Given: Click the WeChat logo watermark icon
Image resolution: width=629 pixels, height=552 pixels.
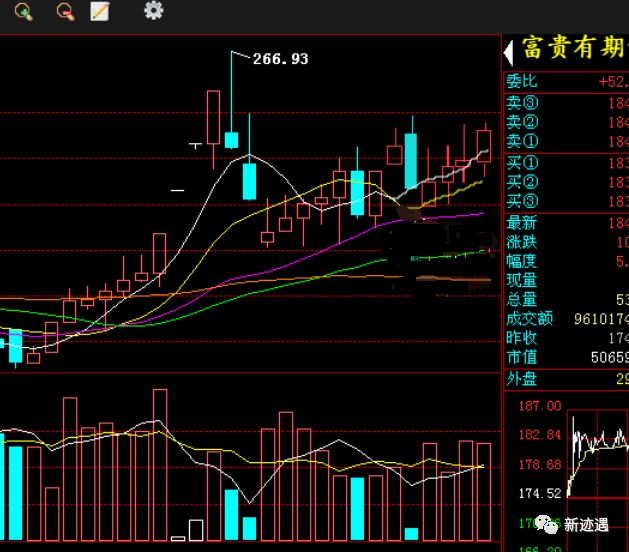Looking at the screenshot, I should (546, 524).
